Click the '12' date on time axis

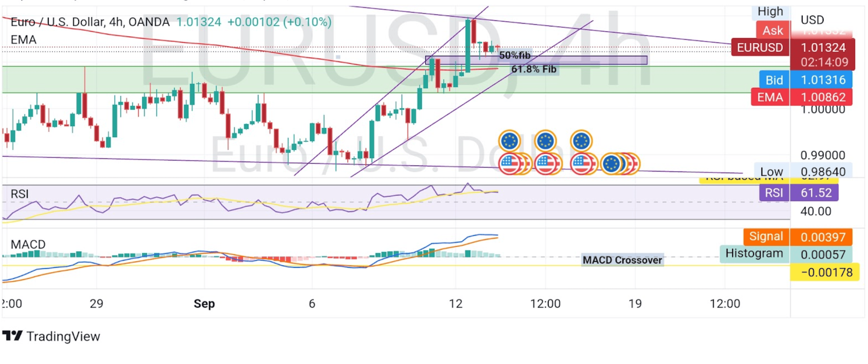pos(456,304)
